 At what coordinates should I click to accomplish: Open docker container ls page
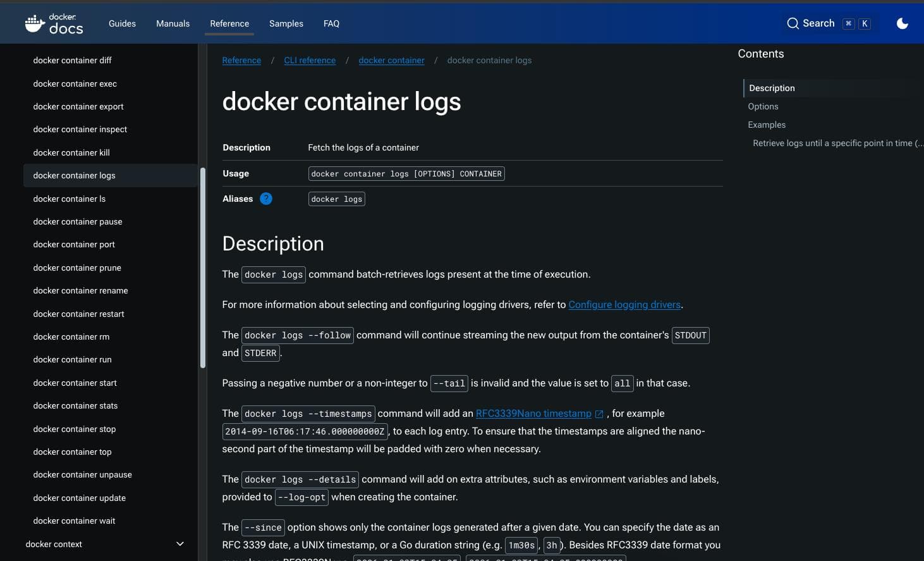(x=70, y=199)
